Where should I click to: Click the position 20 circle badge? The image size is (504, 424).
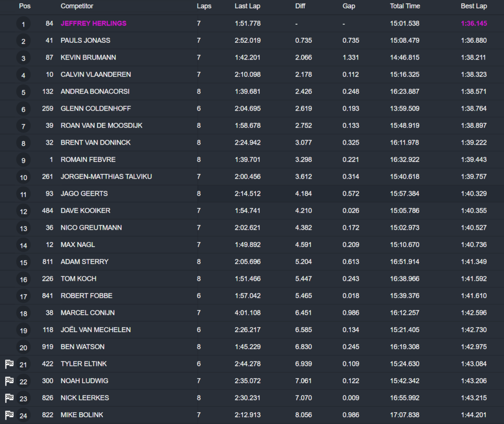(23, 347)
